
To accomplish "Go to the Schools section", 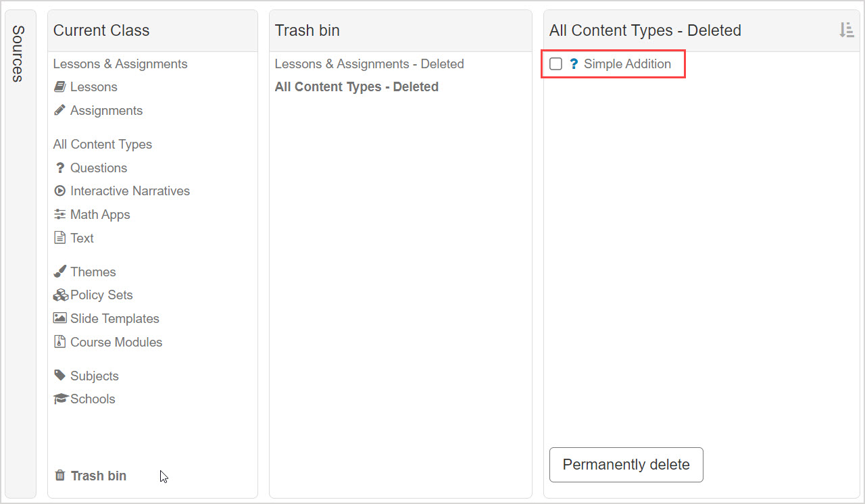I will point(93,399).
